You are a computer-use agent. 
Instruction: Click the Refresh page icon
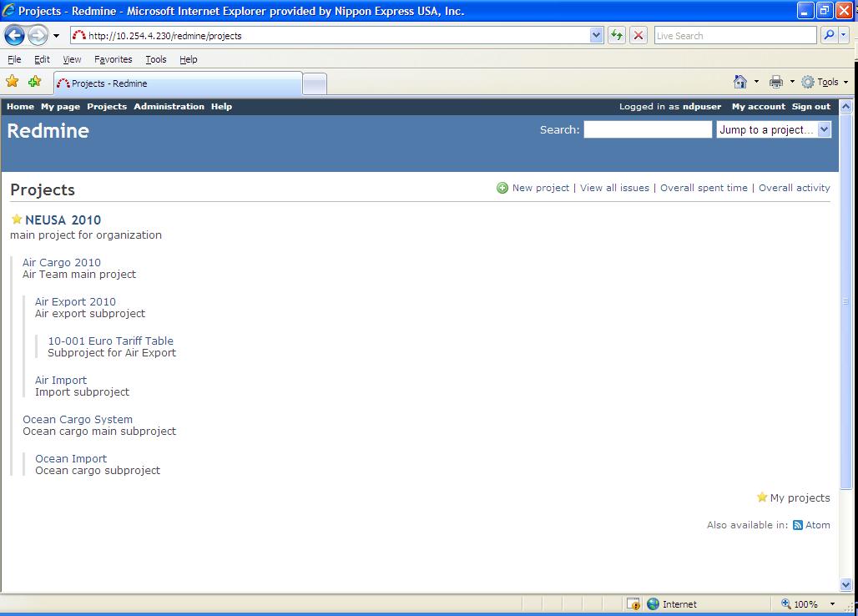(617, 36)
